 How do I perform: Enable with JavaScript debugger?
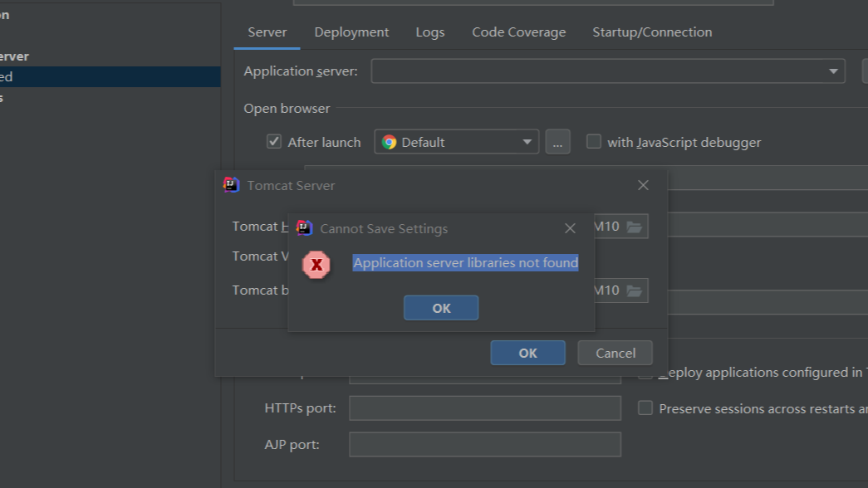tap(594, 142)
